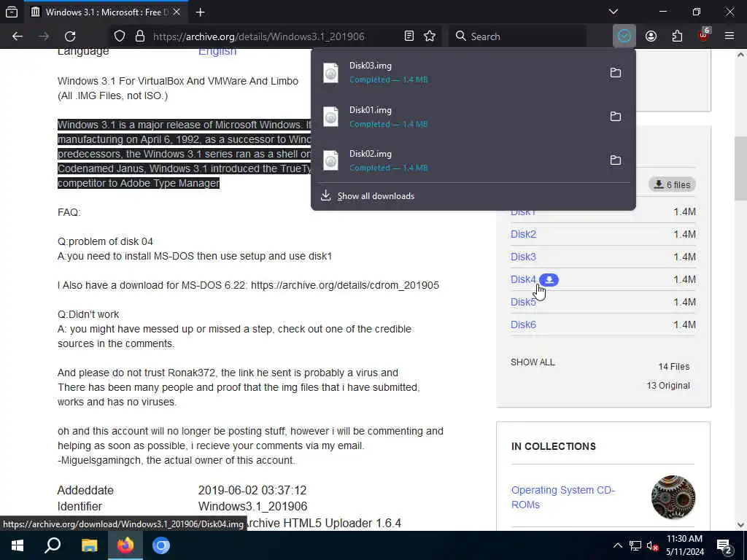Open the tracking protection shield icon
The width and height of the screenshot is (747, 560).
pos(120,36)
